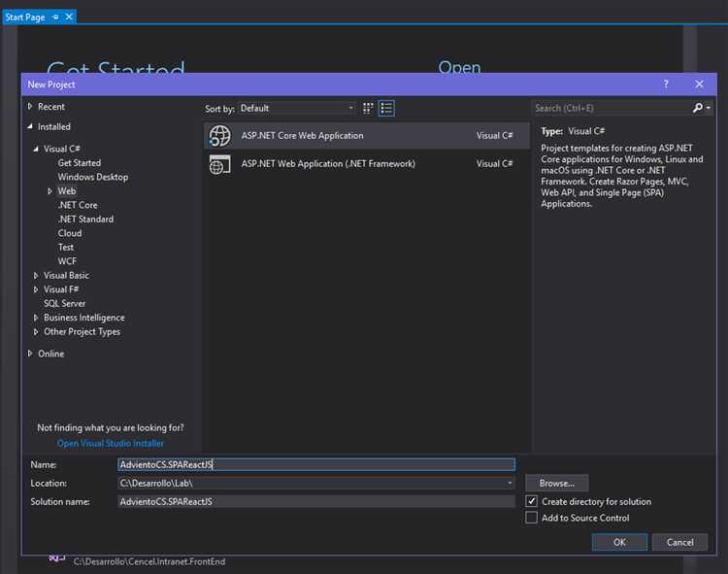Viewport: 728px width, 574px height.
Task: Select ASP.NET Core Web Application template
Action: click(x=366, y=136)
